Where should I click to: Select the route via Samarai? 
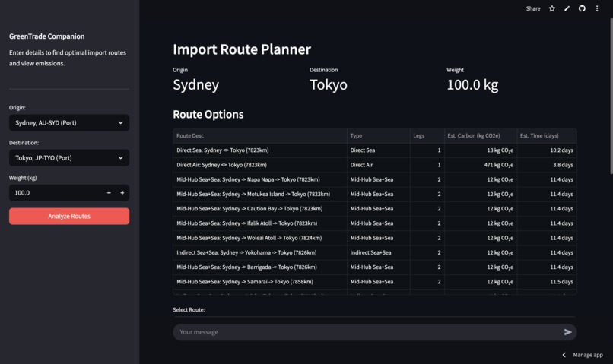click(374, 282)
